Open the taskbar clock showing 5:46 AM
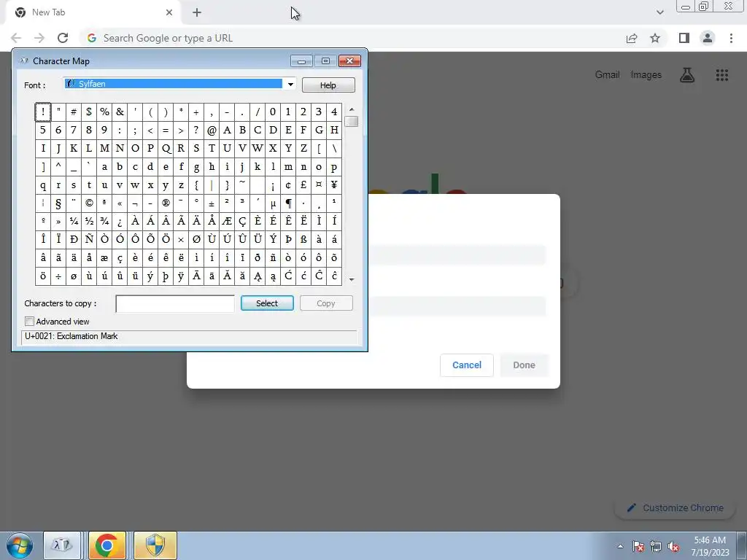This screenshot has width=747, height=560. click(x=710, y=546)
